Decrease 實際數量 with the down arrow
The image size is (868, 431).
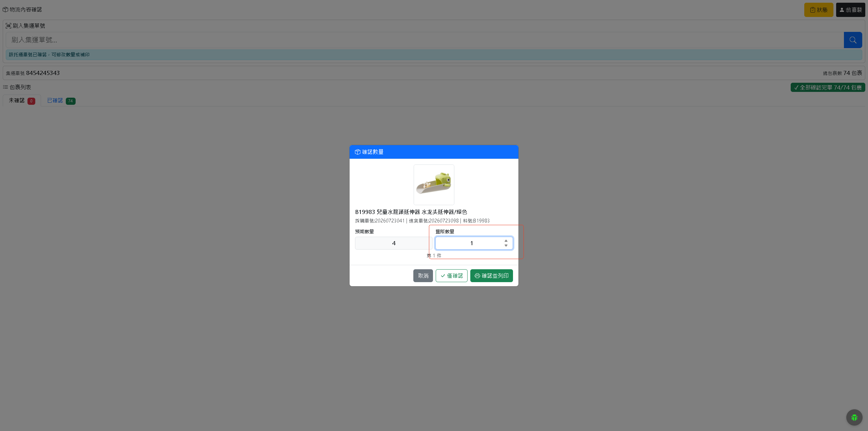[x=506, y=246]
